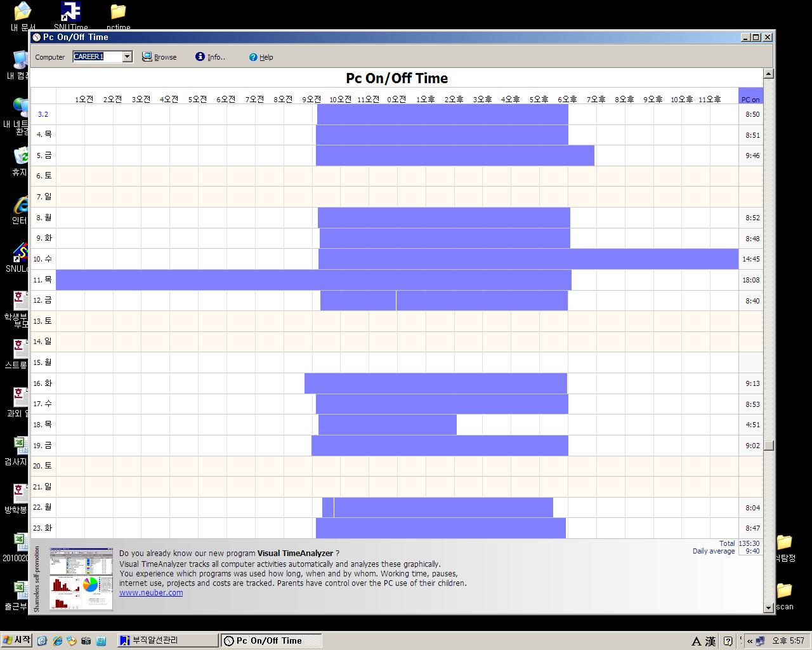The image size is (812, 650).
Task: Open the www.neuber.com link
Action: click(x=151, y=593)
